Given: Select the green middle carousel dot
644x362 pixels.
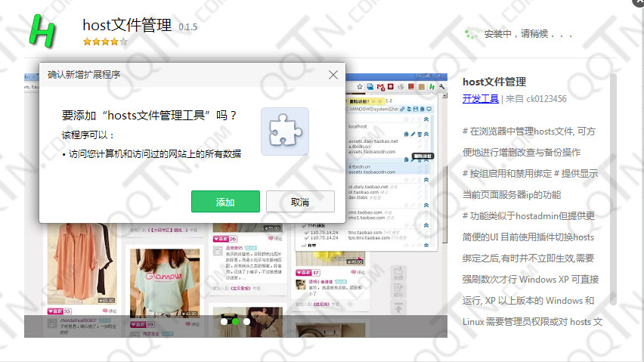Looking at the screenshot, I should [x=236, y=321].
